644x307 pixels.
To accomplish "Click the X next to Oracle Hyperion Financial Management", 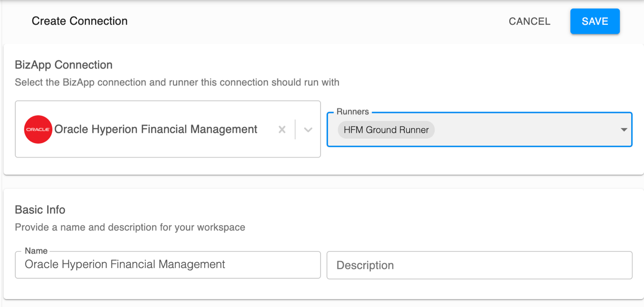I will pyautogui.click(x=282, y=129).
